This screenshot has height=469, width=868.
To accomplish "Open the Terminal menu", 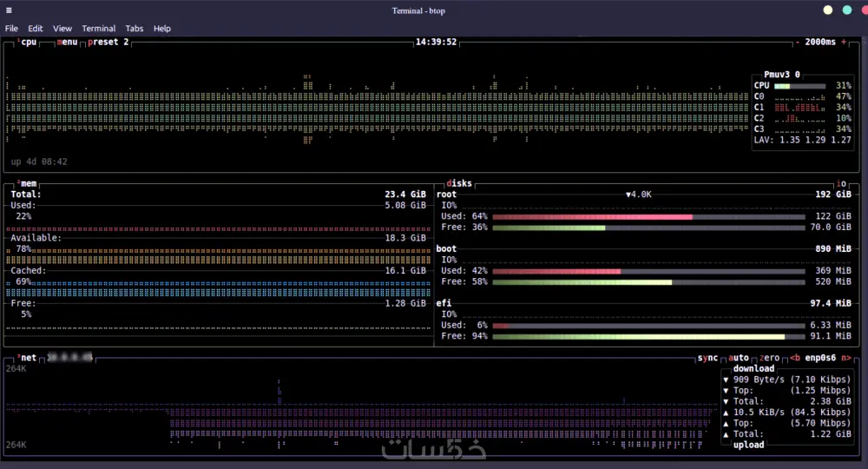I will (99, 29).
